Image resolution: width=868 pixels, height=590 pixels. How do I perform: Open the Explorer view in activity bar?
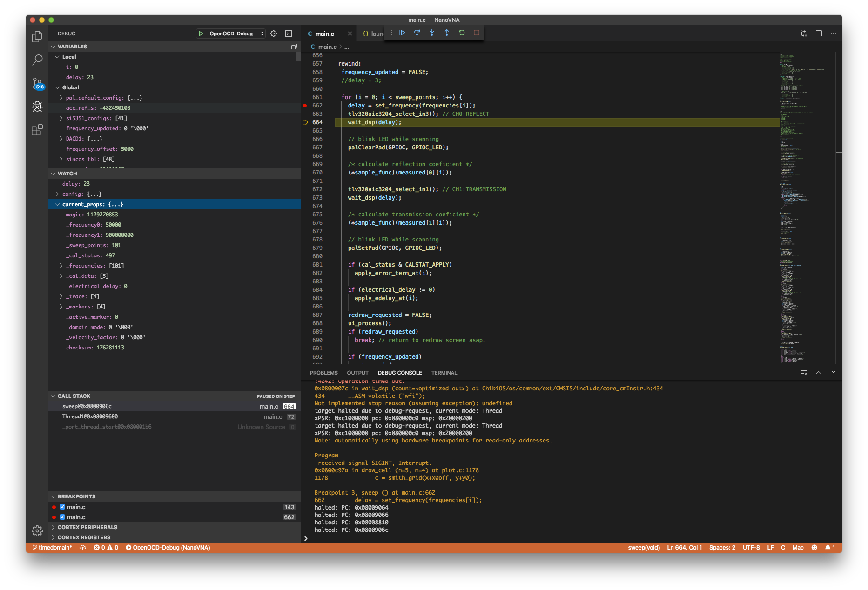point(37,37)
